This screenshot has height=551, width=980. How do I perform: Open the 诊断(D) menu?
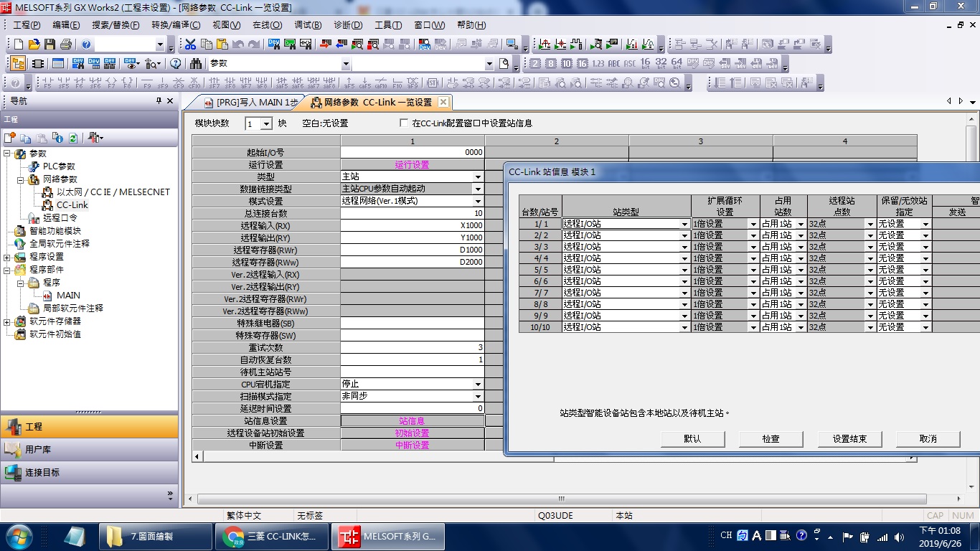(x=348, y=25)
